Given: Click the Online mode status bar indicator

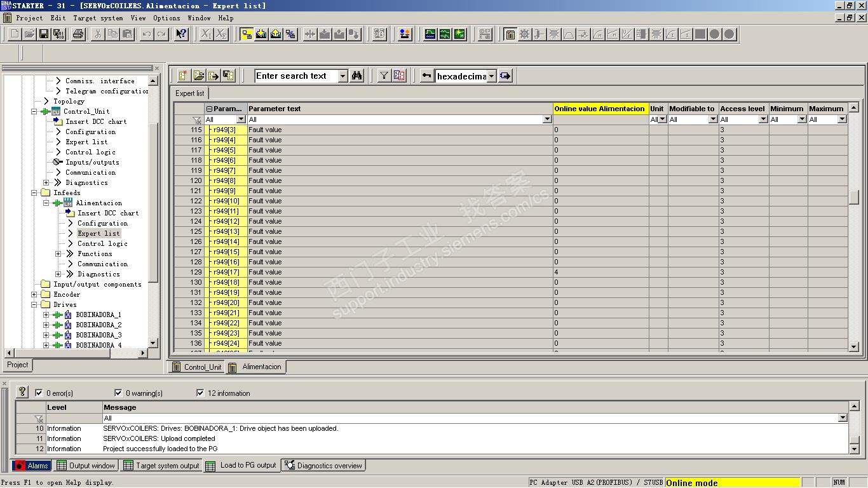Looking at the screenshot, I should point(732,483).
